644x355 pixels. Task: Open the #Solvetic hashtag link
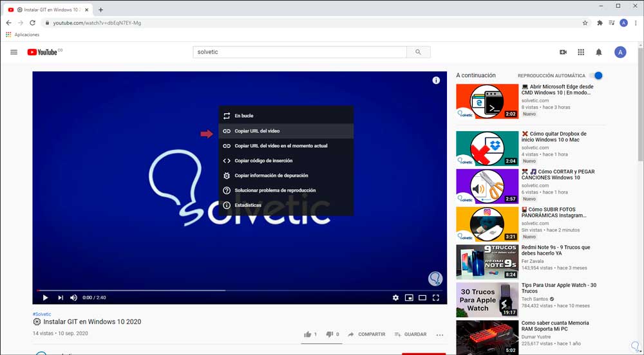click(x=42, y=314)
